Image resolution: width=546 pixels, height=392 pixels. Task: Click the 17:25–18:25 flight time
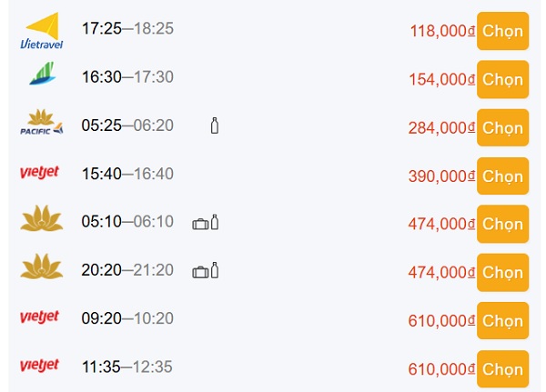click(x=127, y=28)
